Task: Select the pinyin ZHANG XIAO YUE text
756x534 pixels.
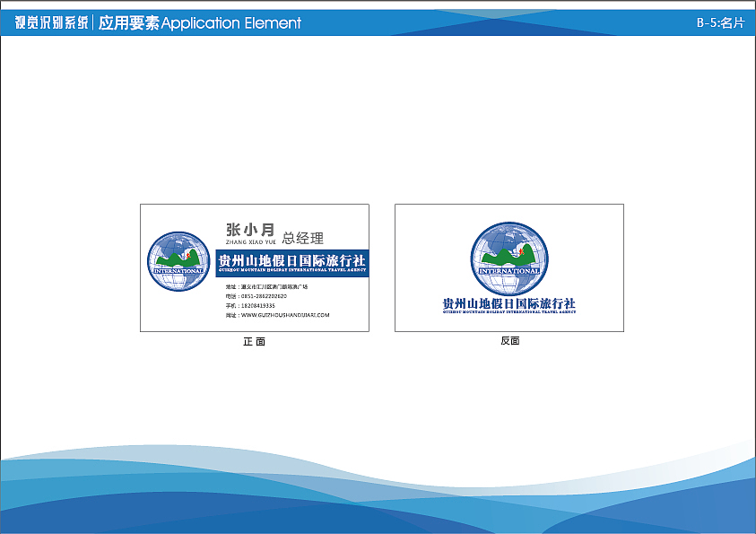Action: click(251, 241)
